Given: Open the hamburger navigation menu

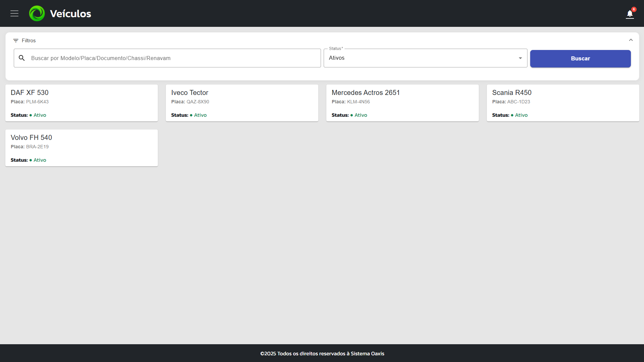Looking at the screenshot, I should coord(14,13).
